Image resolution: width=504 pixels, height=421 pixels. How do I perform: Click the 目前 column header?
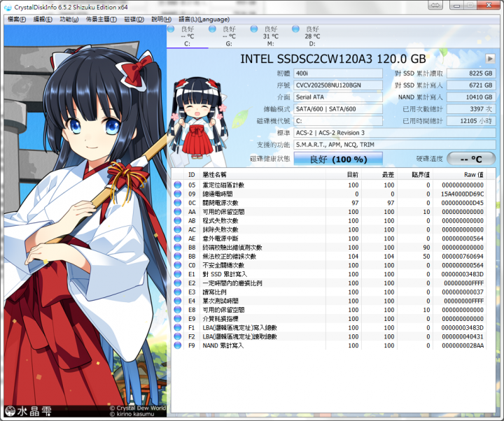point(344,174)
